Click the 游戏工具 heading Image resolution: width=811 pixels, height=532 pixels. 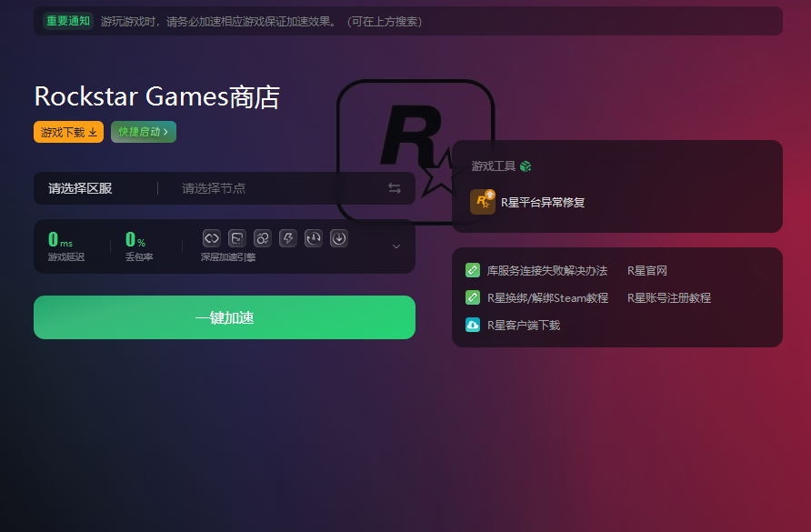[x=494, y=166]
